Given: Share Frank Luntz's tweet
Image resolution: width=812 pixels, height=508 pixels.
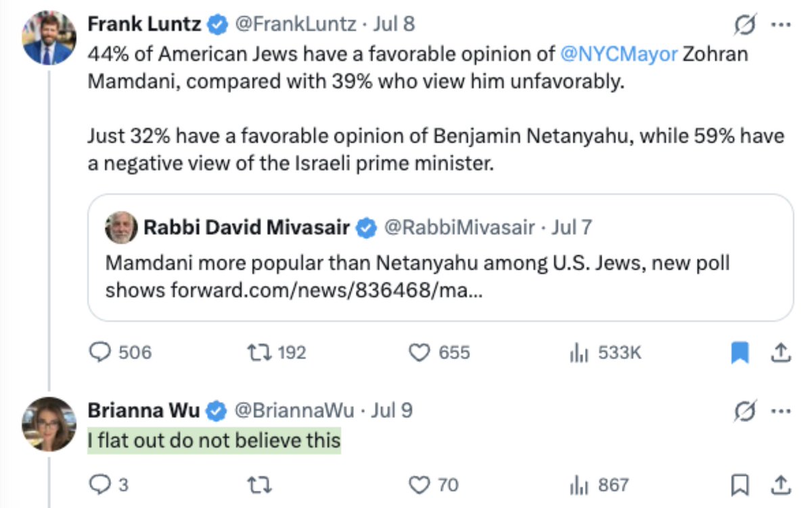Looking at the screenshot, I should [780, 352].
